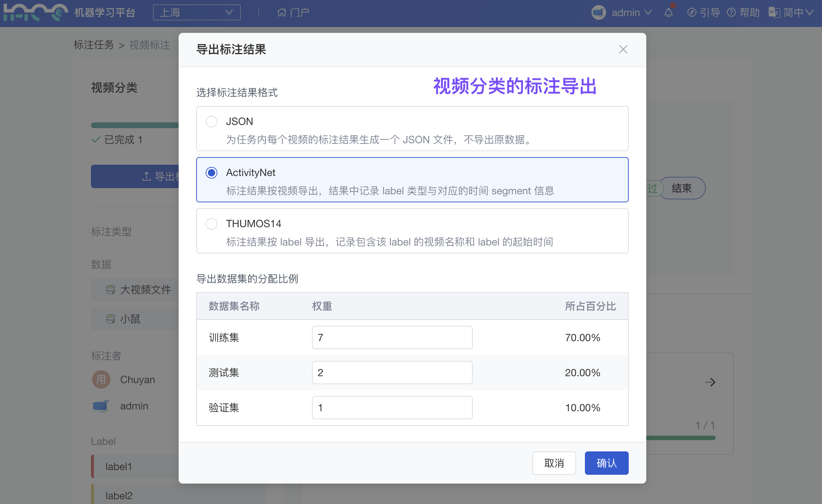Go to 标注任务 breadcrumb link
The height and width of the screenshot is (504, 822).
[x=94, y=45]
